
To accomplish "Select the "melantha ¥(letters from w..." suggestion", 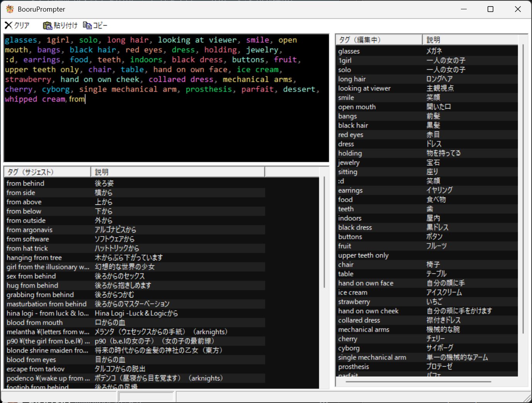I will click(x=134, y=332).
